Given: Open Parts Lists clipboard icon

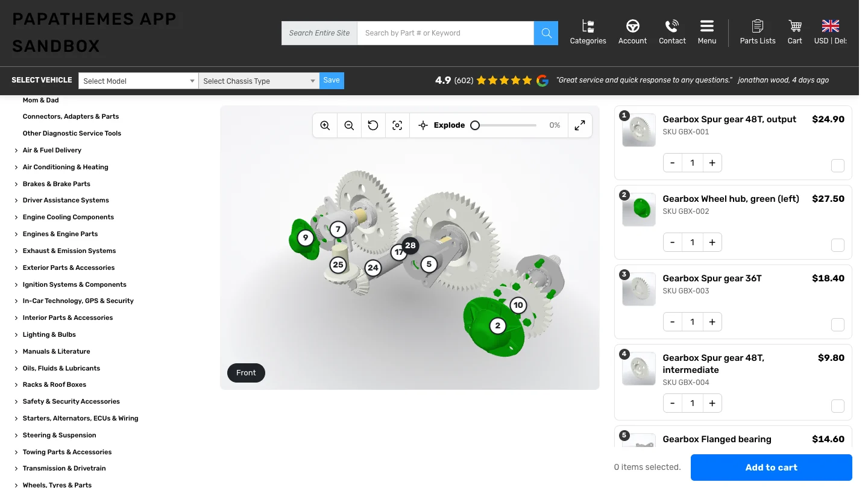Looking at the screenshot, I should [x=758, y=33].
